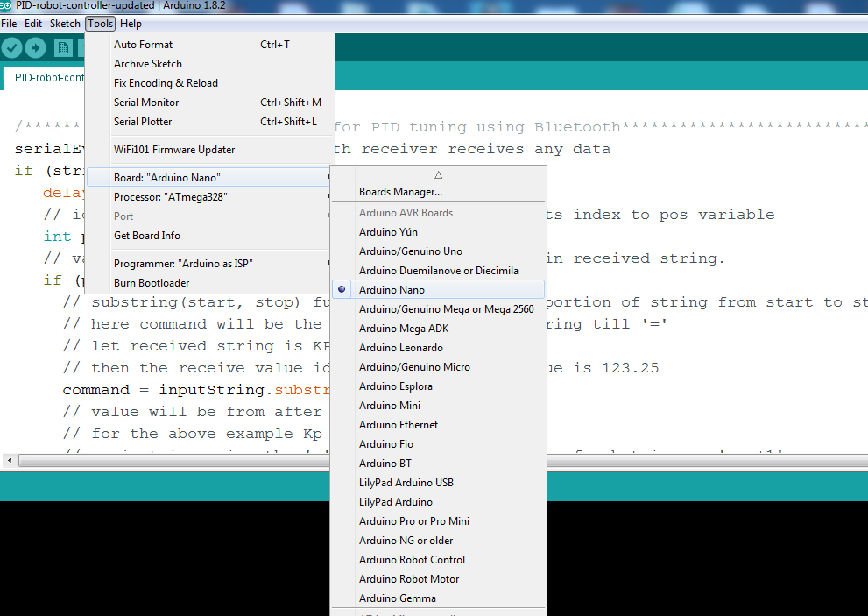Image resolution: width=868 pixels, height=616 pixels.
Task: Click the Upload arrow toolbar icon
Action: point(35,48)
